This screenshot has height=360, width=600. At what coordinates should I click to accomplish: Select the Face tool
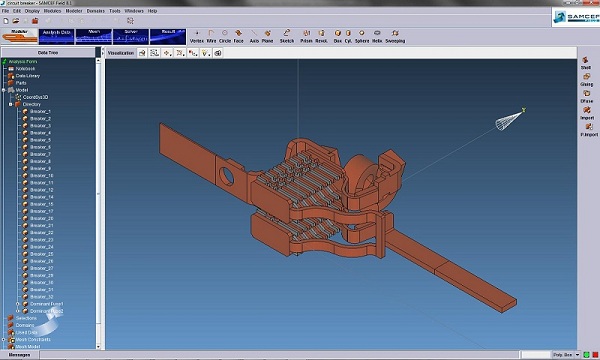pos(238,36)
